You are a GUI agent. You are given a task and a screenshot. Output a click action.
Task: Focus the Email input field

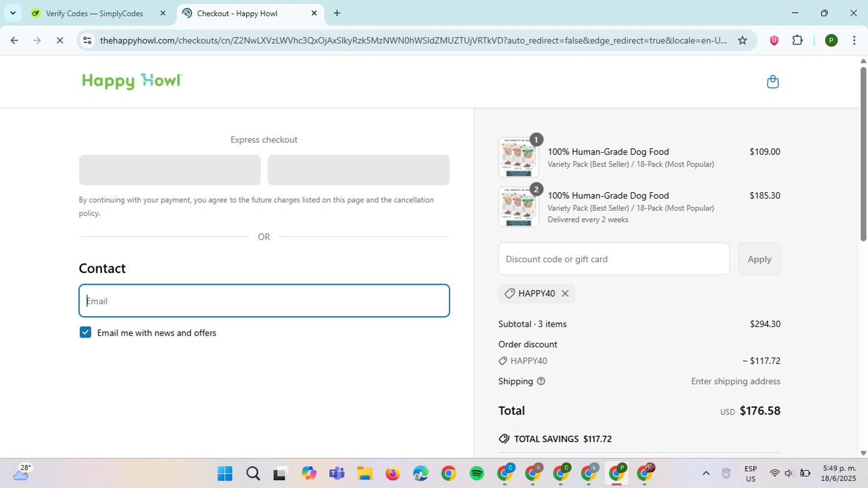(x=264, y=301)
